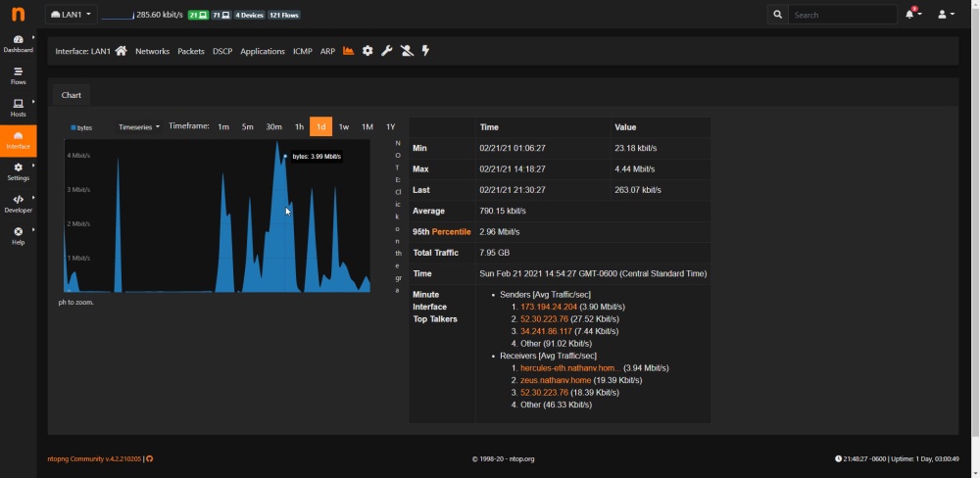The image size is (980, 478).
Task: Select the 1Y timeframe
Action: 391,126
